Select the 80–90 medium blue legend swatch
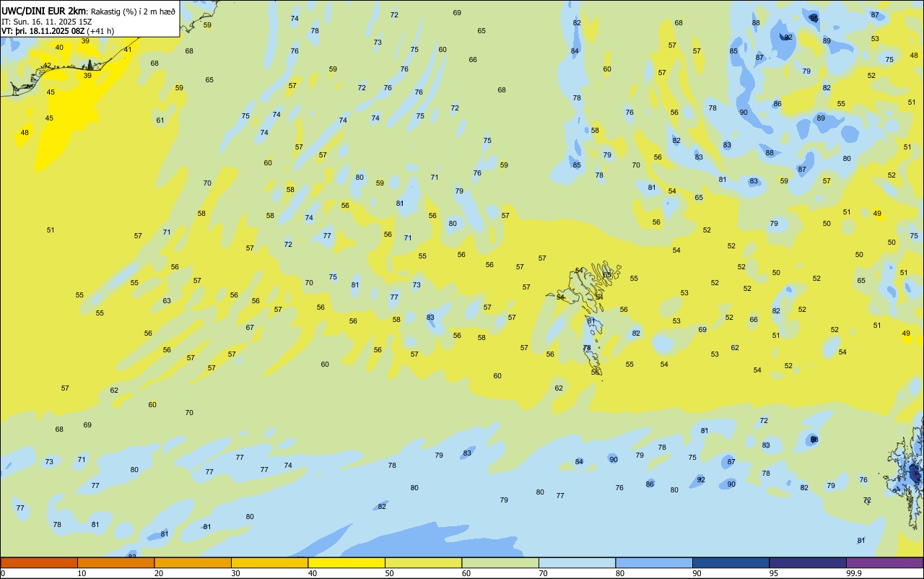The image size is (924, 579). [x=654, y=562]
